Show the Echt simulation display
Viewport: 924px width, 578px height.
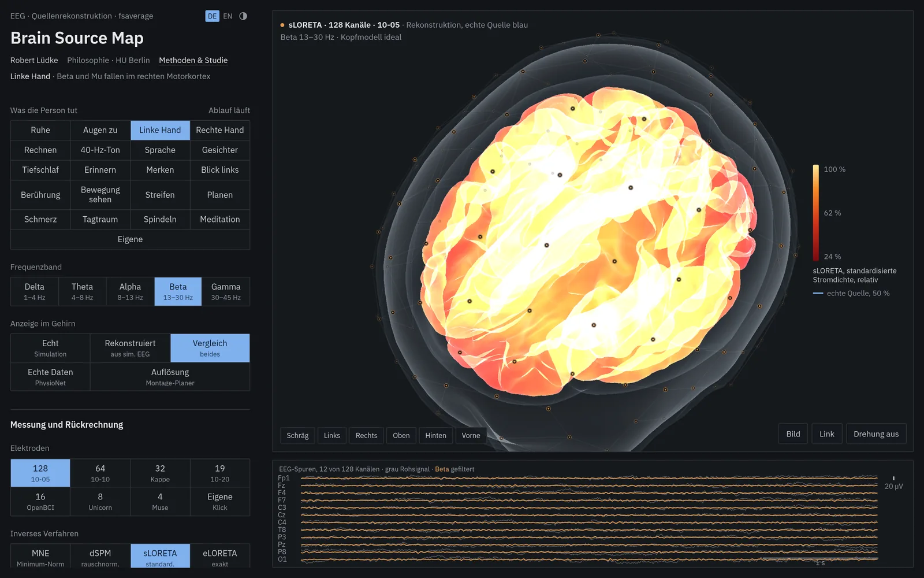pos(50,348)
